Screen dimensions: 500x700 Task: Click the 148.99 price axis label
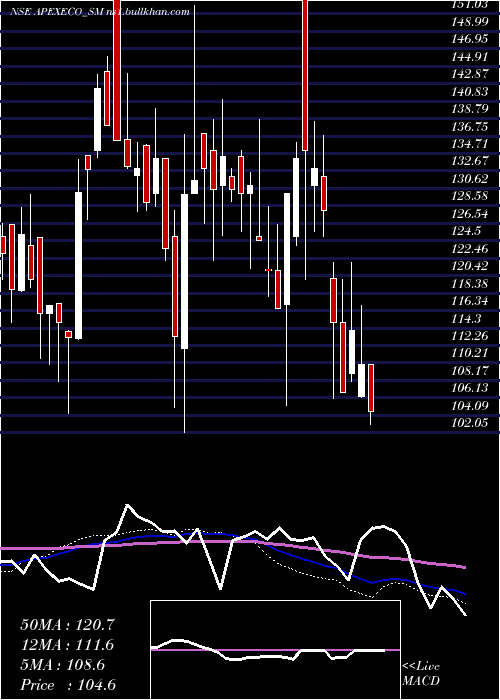(x=470, y=22)
